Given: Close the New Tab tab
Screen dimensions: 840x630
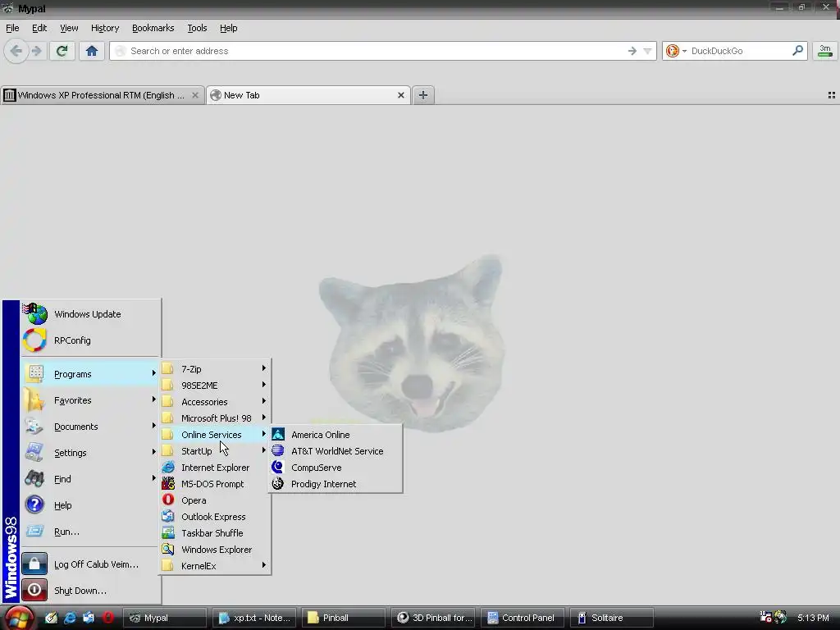Looking at the screenshot, I should 400,95.
